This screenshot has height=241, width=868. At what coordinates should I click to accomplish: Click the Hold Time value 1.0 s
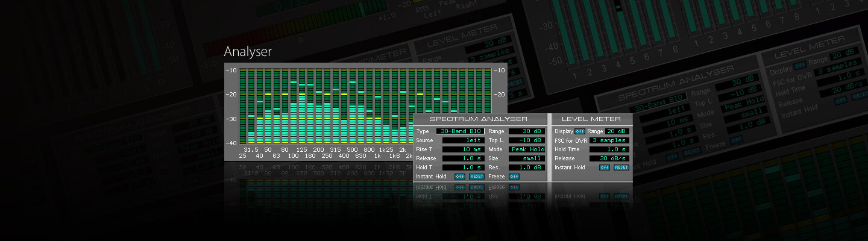609,149
